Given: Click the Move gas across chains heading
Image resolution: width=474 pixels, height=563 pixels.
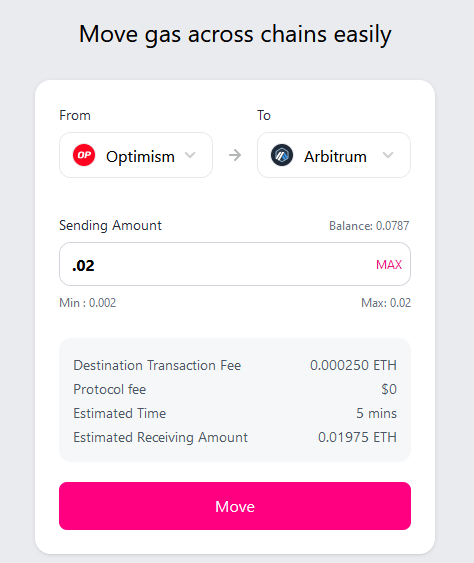Looking at the screenshot, I should (x=235, y=35).
